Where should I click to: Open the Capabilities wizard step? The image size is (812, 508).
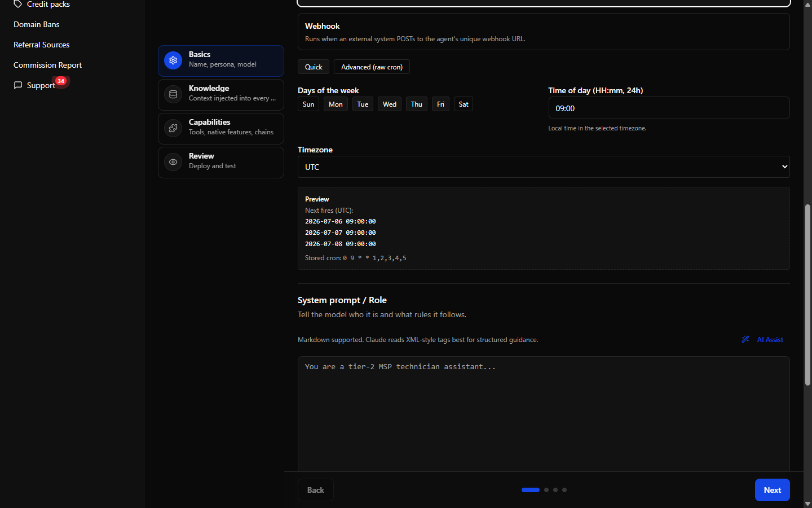(221, 129)
